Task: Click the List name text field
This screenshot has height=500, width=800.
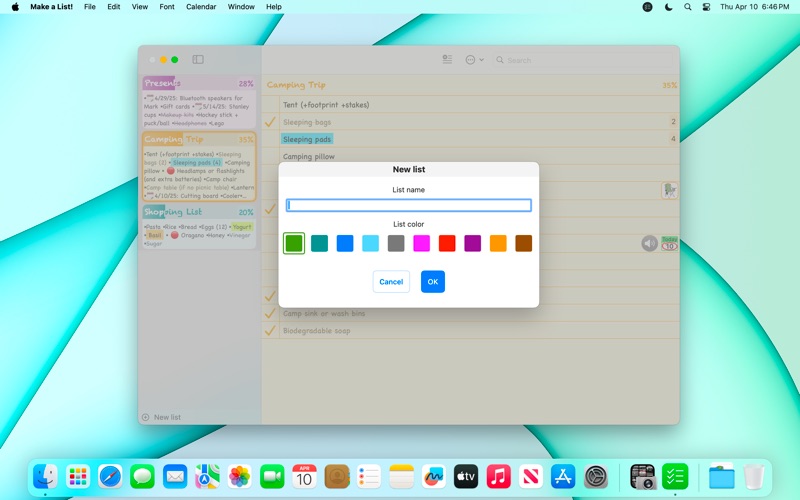Action: (x=408, y=205)
